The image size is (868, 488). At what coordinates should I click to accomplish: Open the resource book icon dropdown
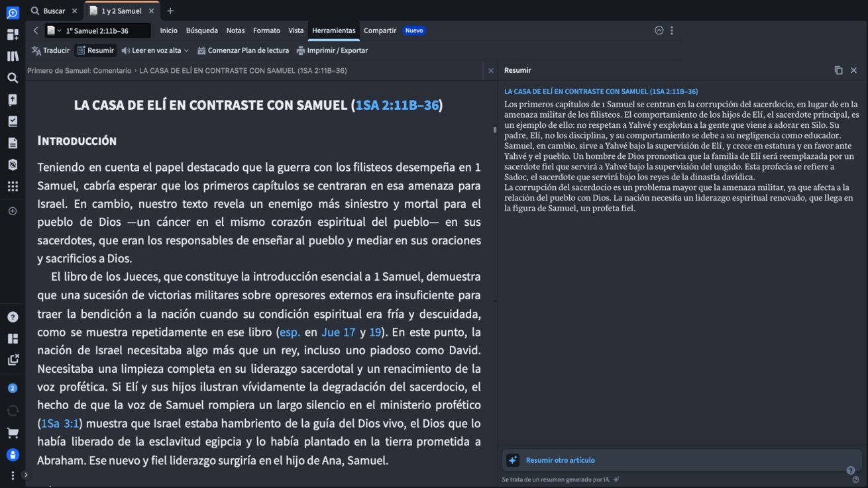[54, 30]
